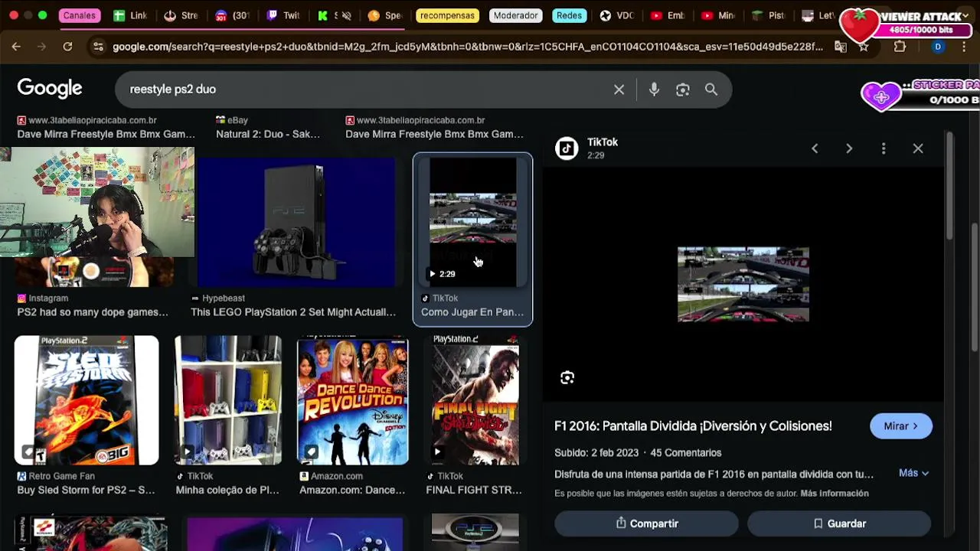
Task: Select the TikTok 2:29 F1 video thumbnail
Action: (472, 222)
